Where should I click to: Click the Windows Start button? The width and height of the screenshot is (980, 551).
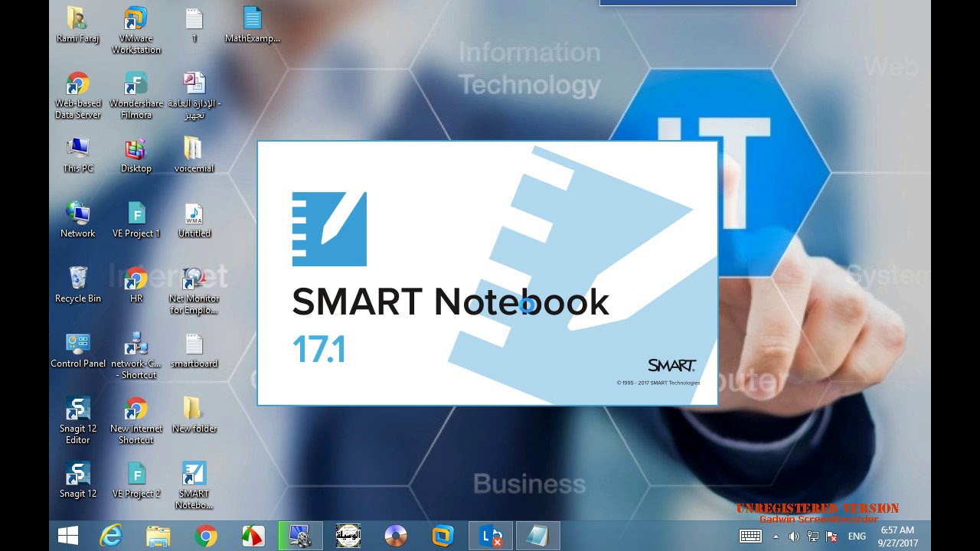pyautogui.click(x=68, y=536)
